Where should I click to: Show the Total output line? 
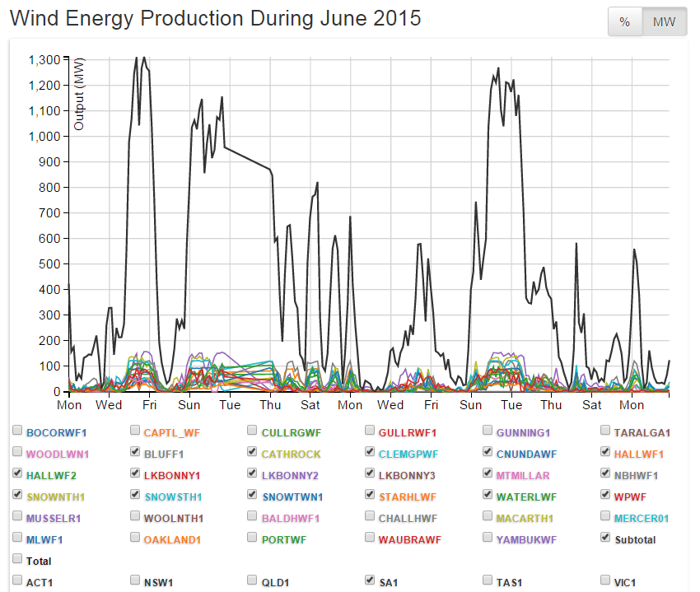[x=17, y=560]
